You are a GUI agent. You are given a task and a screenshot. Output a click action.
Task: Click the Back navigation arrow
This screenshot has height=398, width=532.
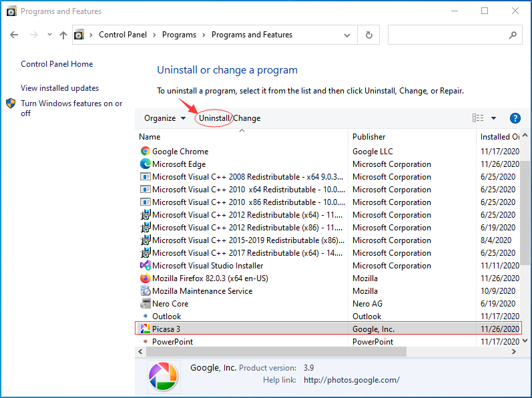click(x=14, y=35)
